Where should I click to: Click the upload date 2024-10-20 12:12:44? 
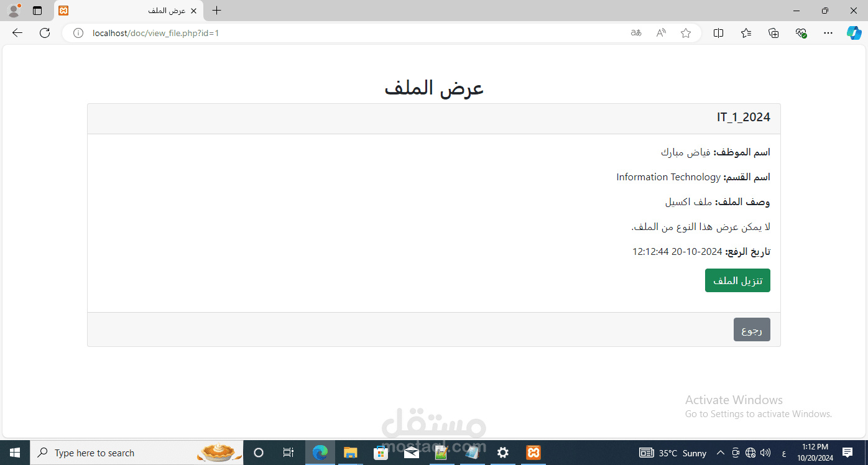pyautogui.click(x=677, y=252)
